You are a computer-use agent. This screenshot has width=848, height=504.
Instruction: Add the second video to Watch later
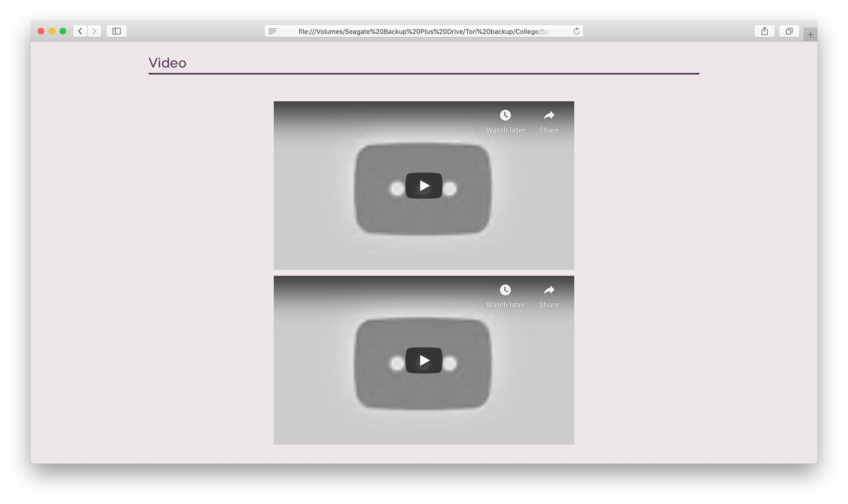505,296
